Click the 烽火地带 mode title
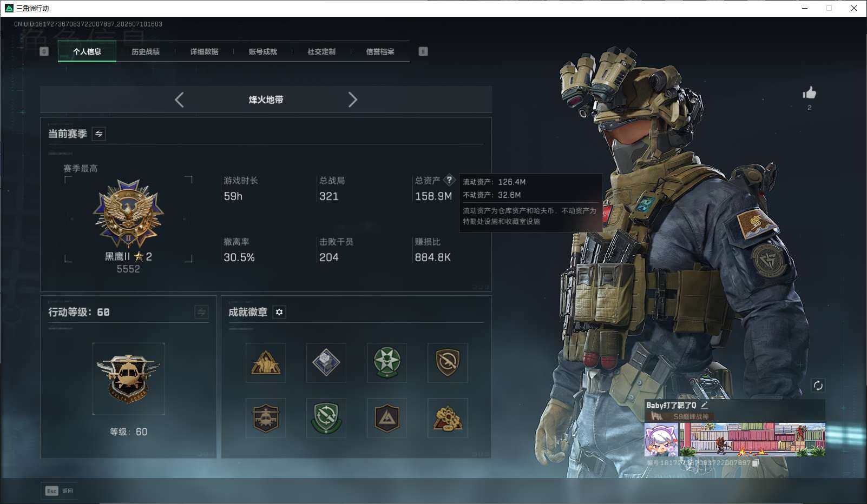This screenshot has height=504, width=867. click(x=266, y=100)
